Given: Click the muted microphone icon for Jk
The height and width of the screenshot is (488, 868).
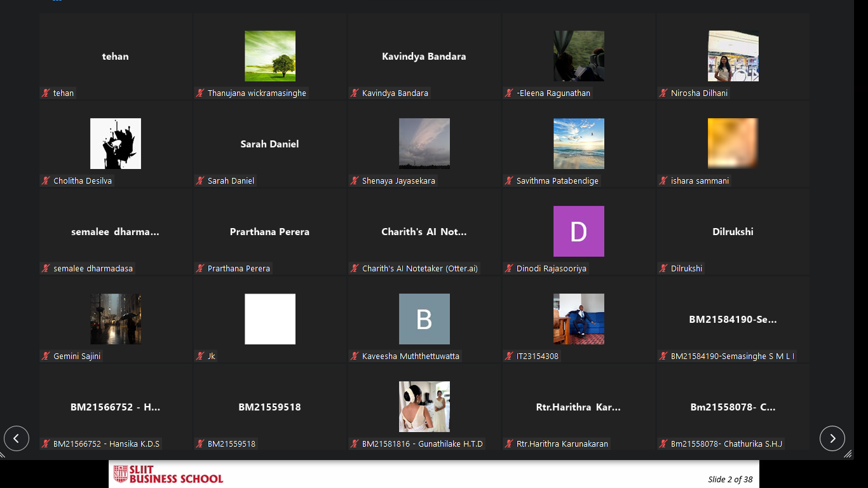Looking at the screenshot, I should (200, 356).
